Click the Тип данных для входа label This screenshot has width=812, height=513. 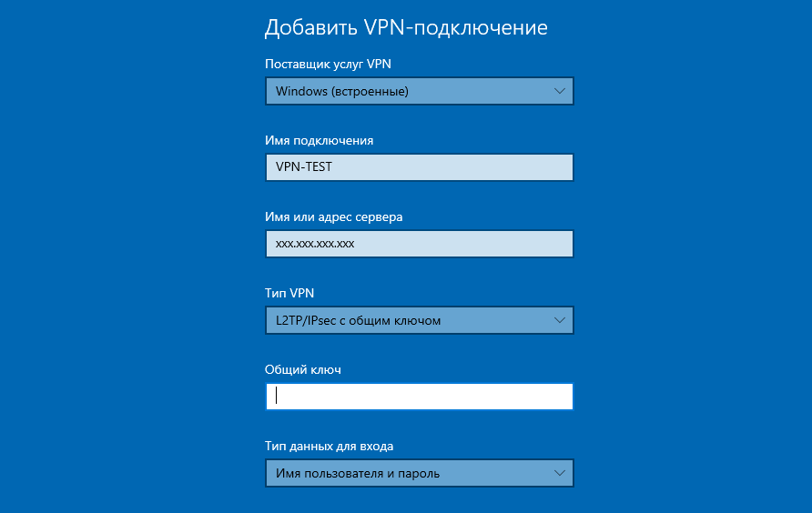329,447
